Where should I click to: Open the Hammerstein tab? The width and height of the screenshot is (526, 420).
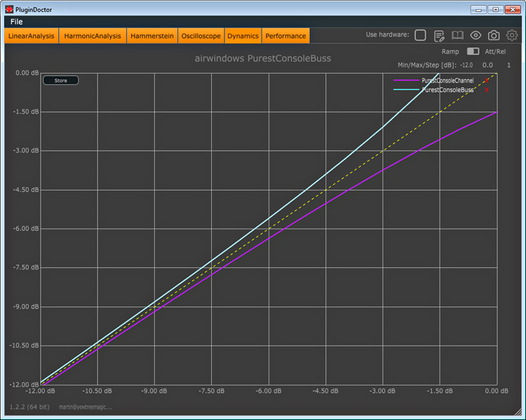coord(153,36)
